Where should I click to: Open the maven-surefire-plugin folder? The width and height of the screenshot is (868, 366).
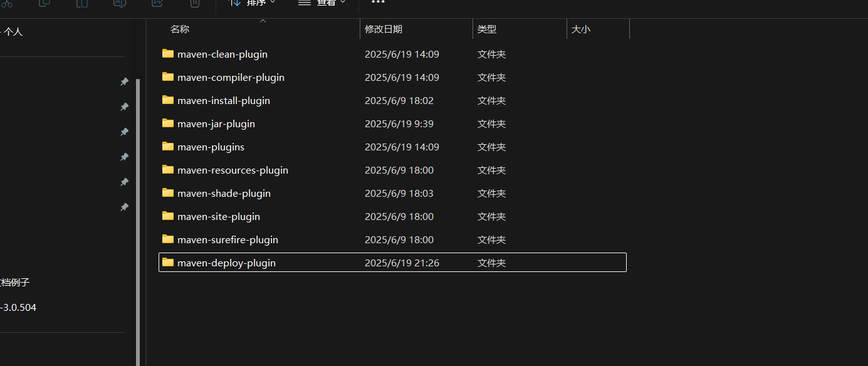227,239
